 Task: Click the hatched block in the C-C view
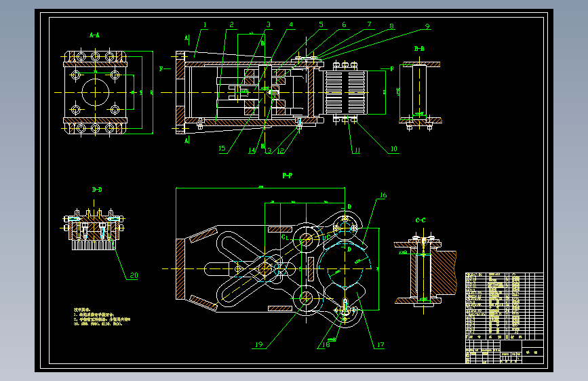pyautogui.click(x=444, y=273)
